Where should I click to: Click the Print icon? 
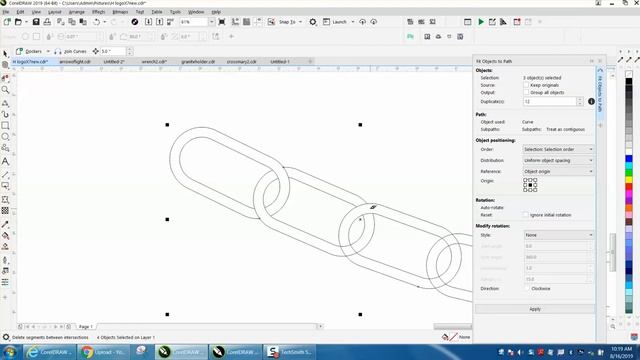coord(47,22)
